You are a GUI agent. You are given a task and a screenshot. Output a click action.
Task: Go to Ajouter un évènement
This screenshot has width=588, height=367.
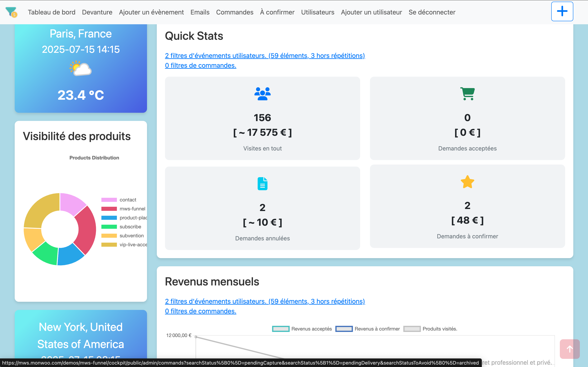point(151,12)
